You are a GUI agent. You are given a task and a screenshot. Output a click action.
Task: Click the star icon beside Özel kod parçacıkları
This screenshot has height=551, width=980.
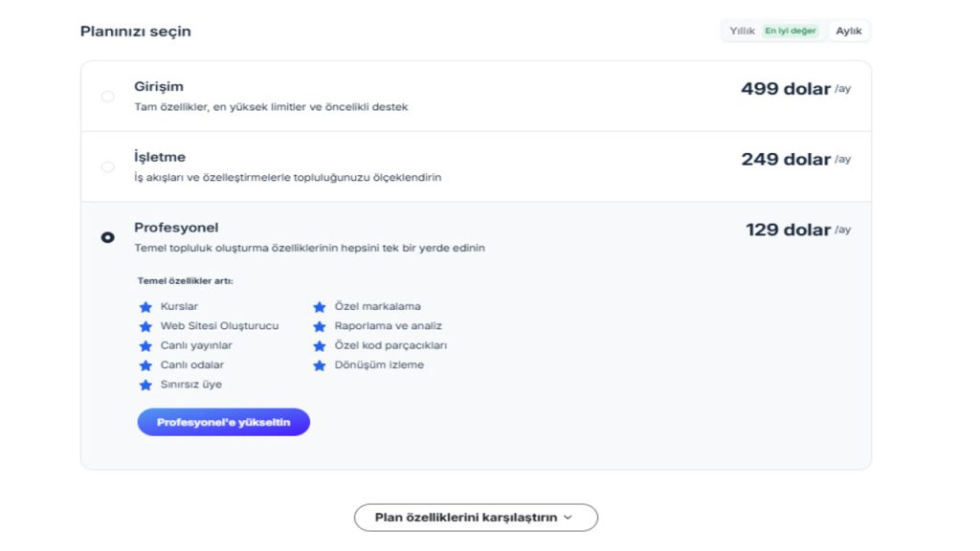click(x=320, y=346)
